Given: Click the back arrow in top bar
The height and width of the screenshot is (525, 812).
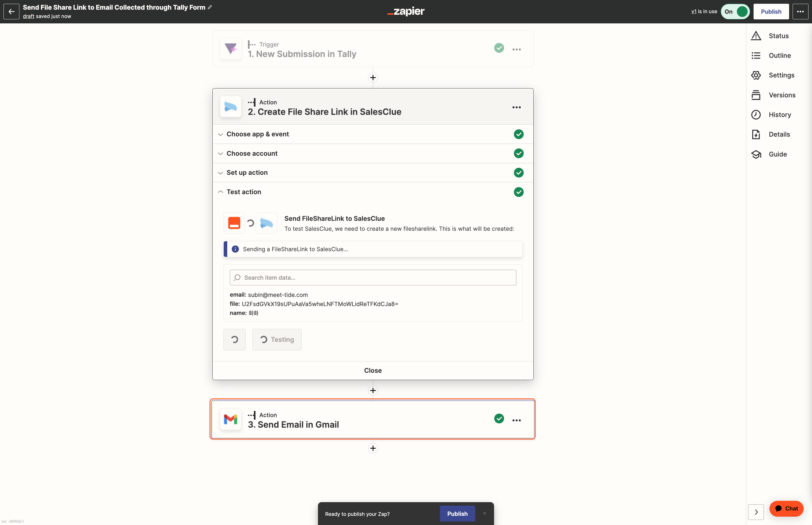Looking at the screenshot, I should pos(11,12).
